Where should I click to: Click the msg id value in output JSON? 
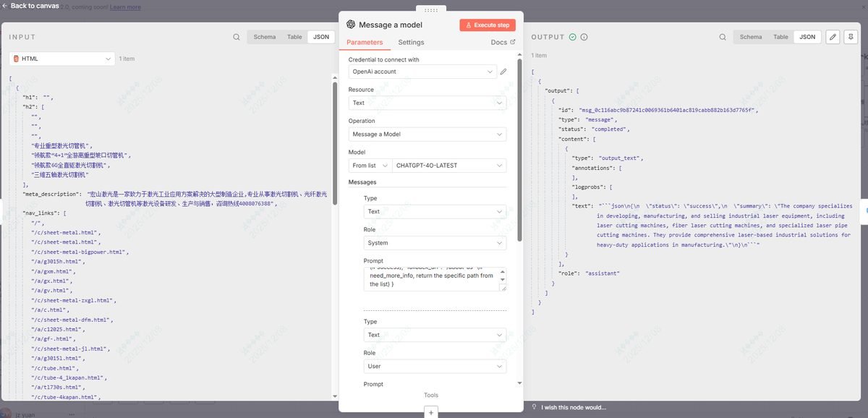coord(668,110)
